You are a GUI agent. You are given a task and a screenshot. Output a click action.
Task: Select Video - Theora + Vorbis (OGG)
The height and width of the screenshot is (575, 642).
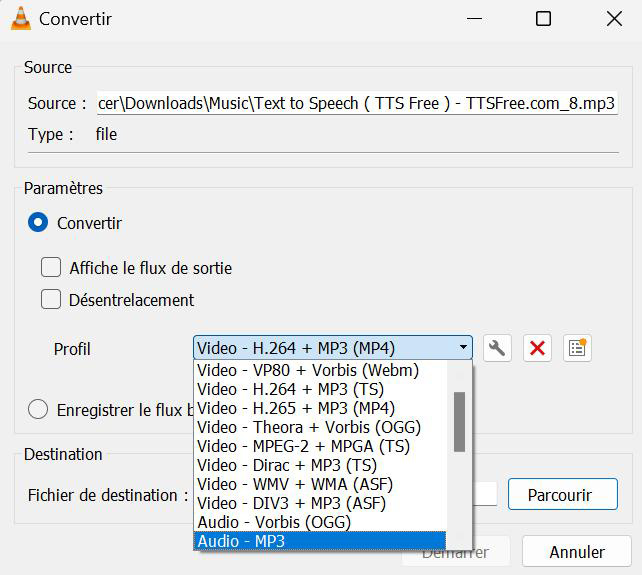319,427
